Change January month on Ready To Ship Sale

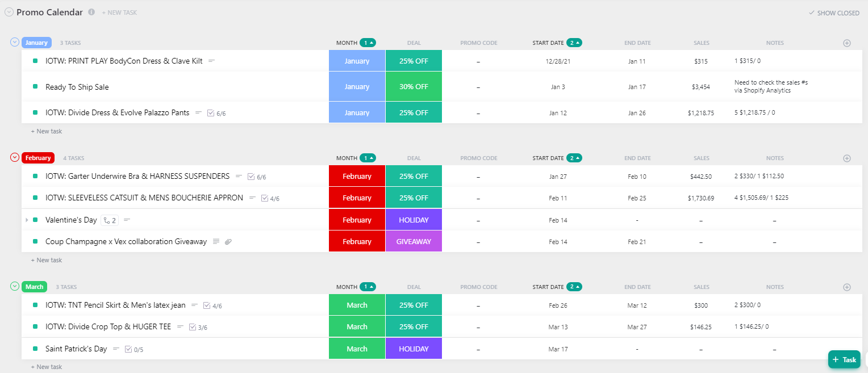(357, 87)
